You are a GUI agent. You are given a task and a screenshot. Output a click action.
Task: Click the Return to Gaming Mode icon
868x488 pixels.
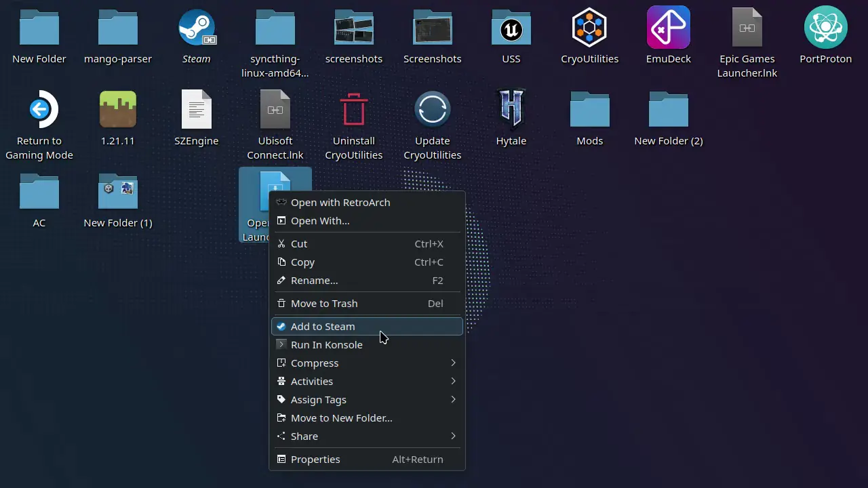39,108
